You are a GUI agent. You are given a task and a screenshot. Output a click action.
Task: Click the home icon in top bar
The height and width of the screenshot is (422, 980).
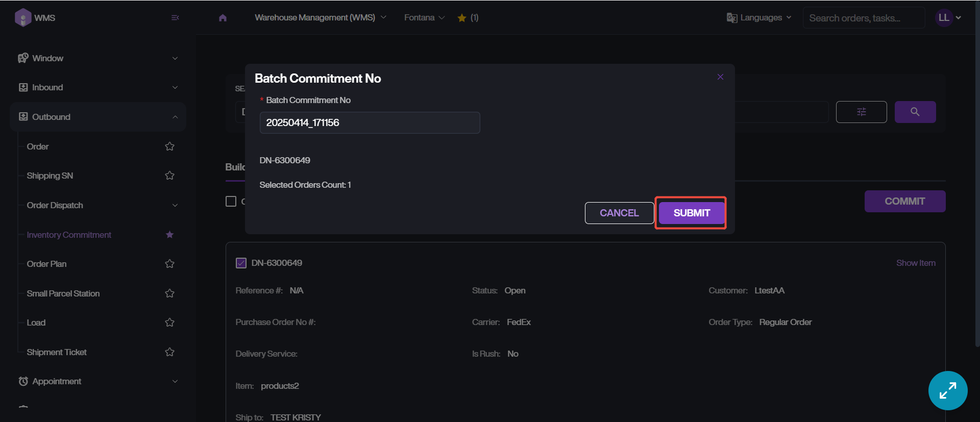coord(223,18)
